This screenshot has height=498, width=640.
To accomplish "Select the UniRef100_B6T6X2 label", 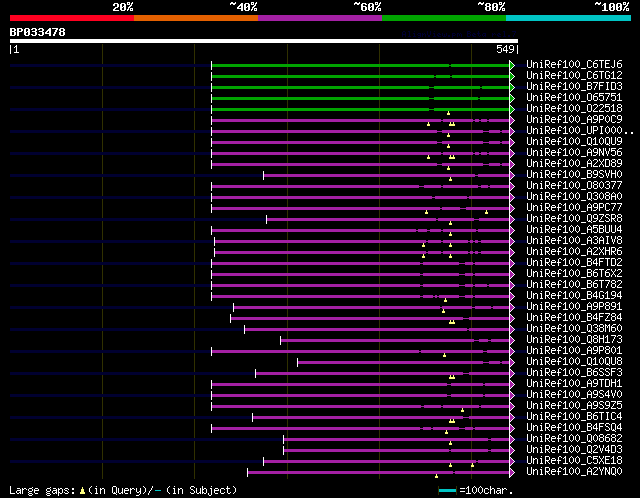I will click(x=574, y=273).
